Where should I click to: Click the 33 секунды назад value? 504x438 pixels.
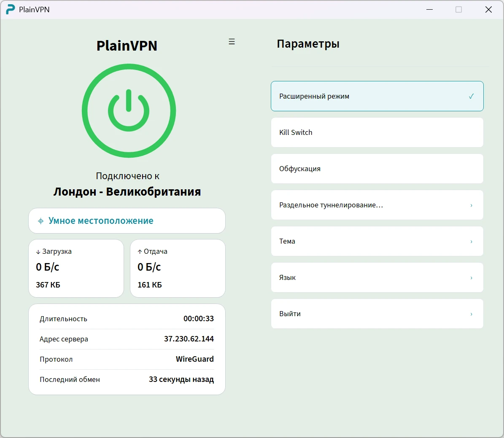[x=181, y=379]
